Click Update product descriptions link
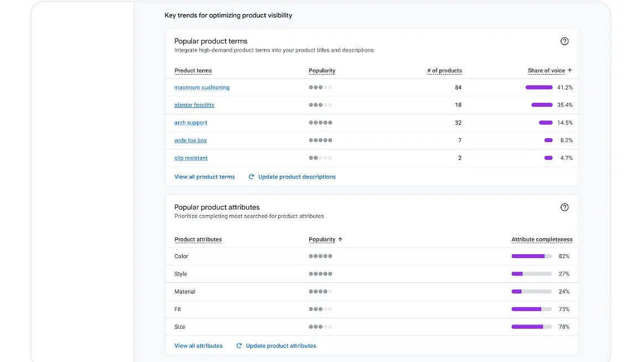 point(297,177)
